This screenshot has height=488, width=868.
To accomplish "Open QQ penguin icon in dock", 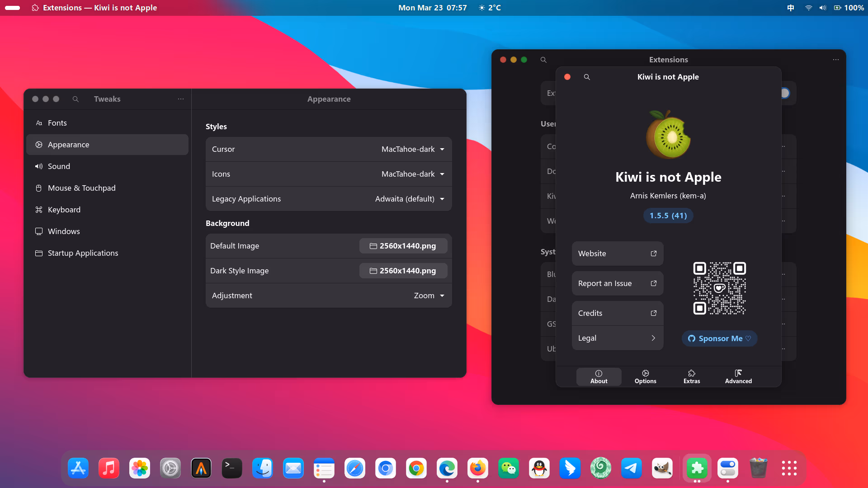I will click(x=539, y=468).
